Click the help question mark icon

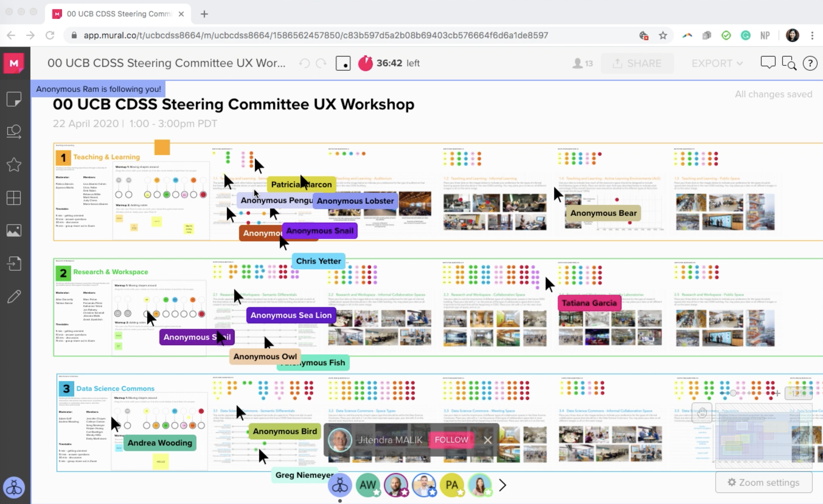click(x=810, y=63)
